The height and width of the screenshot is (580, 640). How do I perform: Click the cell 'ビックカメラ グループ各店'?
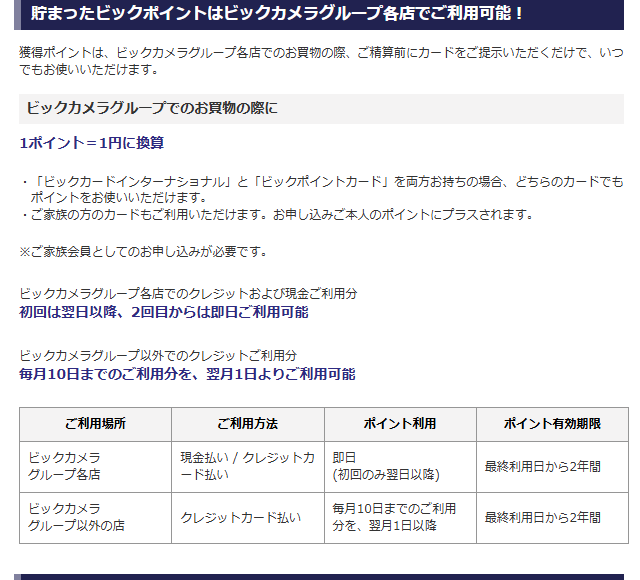tap(96, 467)
